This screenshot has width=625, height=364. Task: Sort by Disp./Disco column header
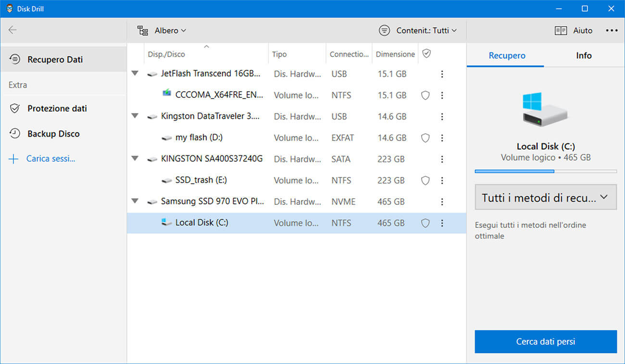(206, 54)
